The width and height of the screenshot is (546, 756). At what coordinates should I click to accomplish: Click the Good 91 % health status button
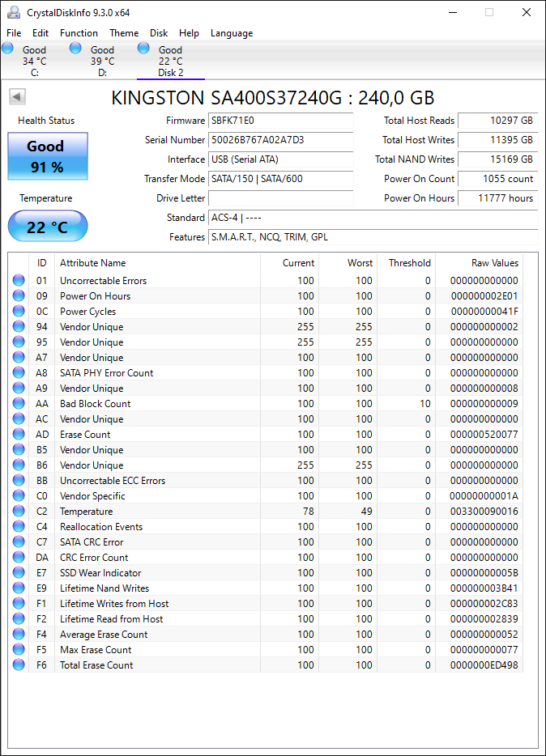(x=48, y=156)
